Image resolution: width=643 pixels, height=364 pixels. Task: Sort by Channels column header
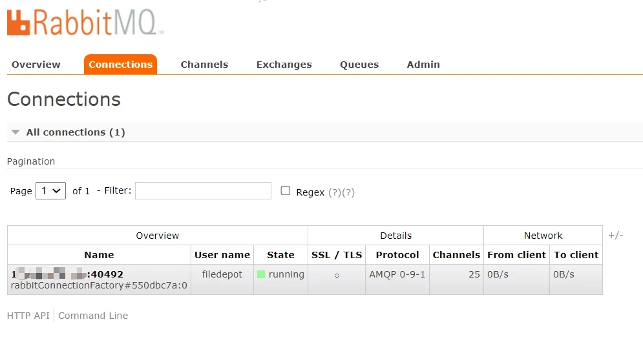coord(456,255)
